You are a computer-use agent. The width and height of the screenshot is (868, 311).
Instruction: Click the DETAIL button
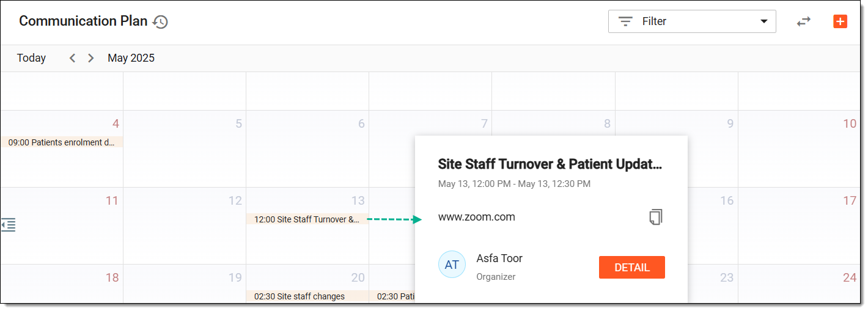(x=632, y=268)
